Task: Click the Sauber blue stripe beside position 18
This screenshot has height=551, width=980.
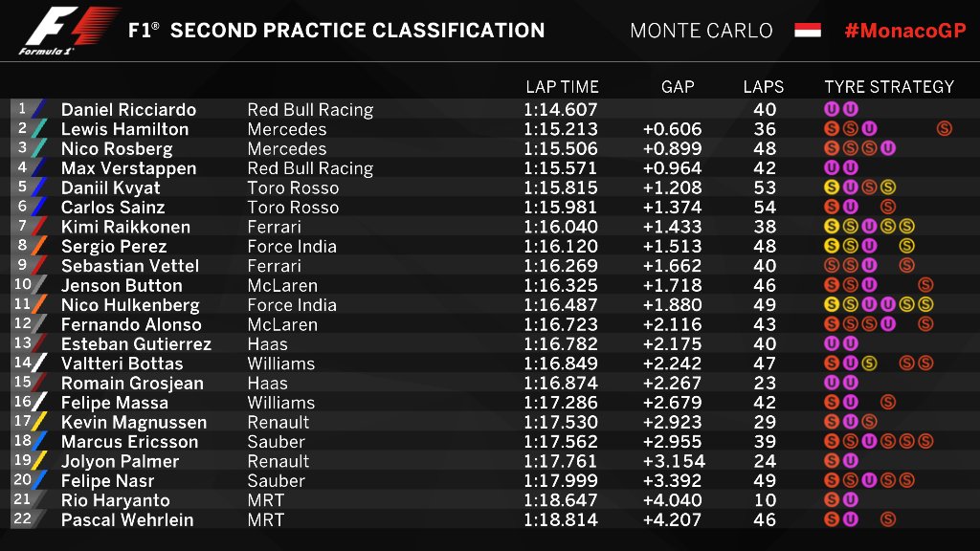Action: click(38, 441)
